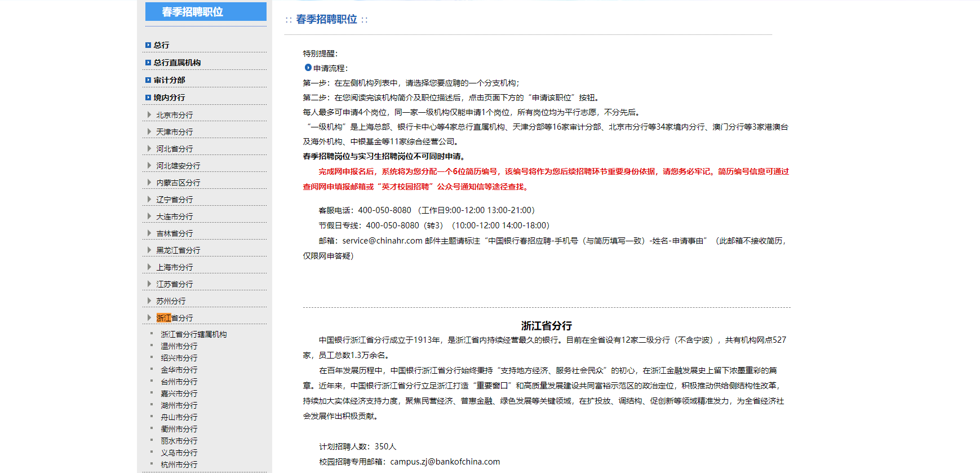The width and height of the screenshot is (980, 473).
Task: Select 内蒙古区分行 in the branch list
Action: pyautogui.click(x=178, y=183)
